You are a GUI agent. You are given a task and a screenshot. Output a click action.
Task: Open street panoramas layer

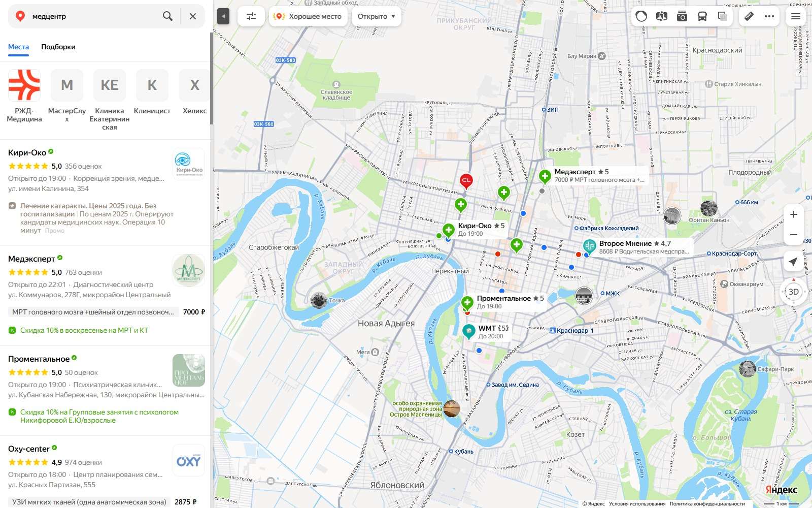point(662,16)
